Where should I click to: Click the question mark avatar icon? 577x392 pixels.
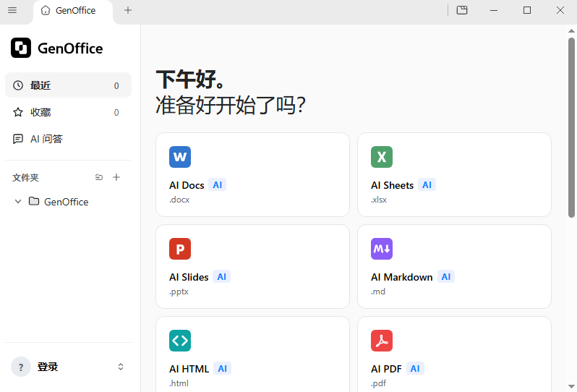(x=21, y=367)
